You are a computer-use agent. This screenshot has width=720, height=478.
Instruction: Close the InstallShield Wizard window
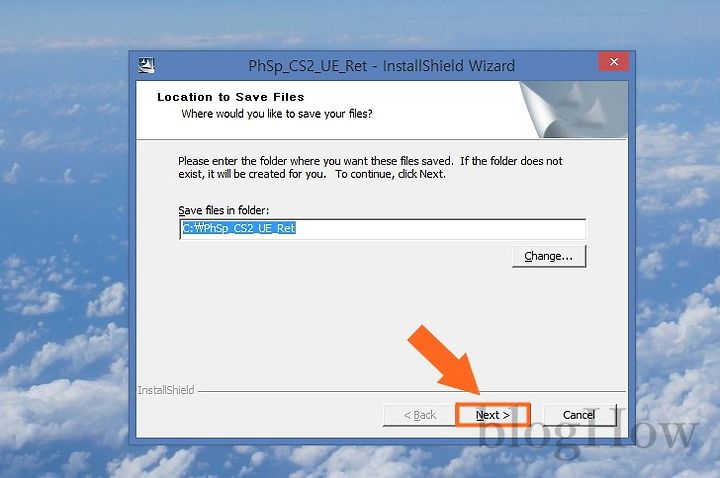(613, 62)
